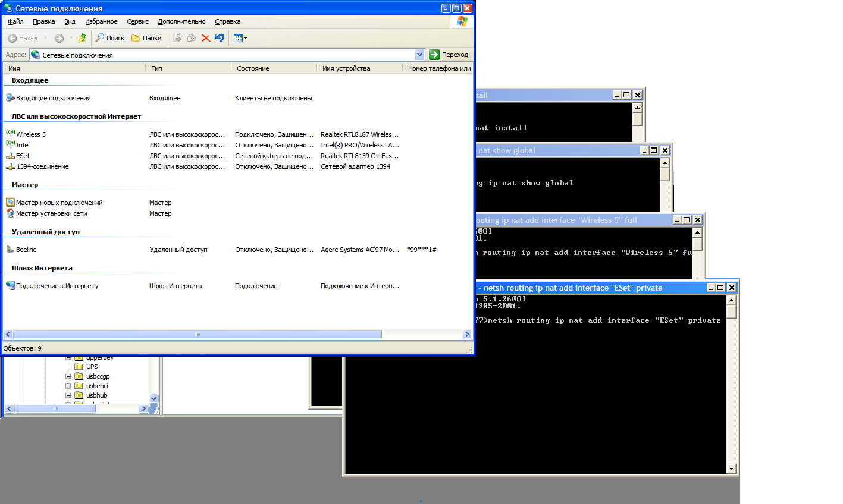Open the Поиск search tool
This screenshot has height=504, width=843.
[110, 38]
